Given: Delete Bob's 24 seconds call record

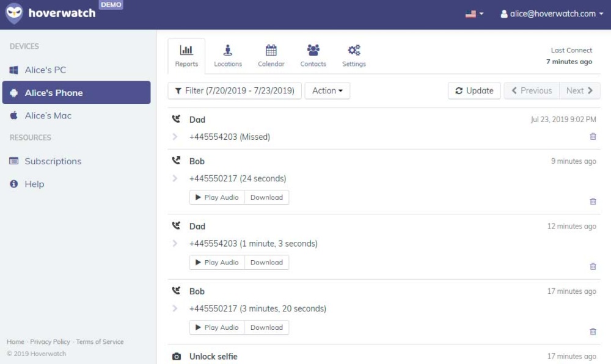Looking at the screenshot, I should point(593,202).
